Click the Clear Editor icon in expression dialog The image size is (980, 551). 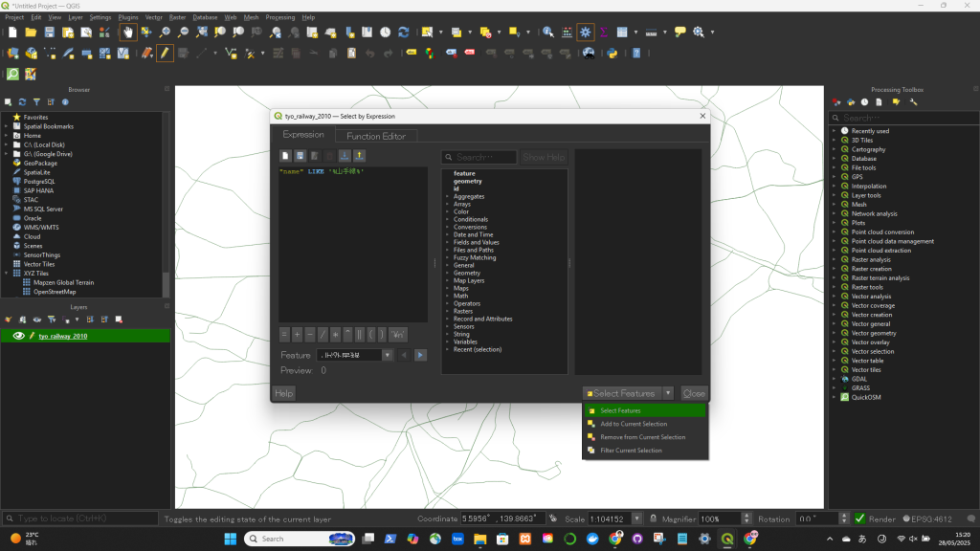[285, 156]
